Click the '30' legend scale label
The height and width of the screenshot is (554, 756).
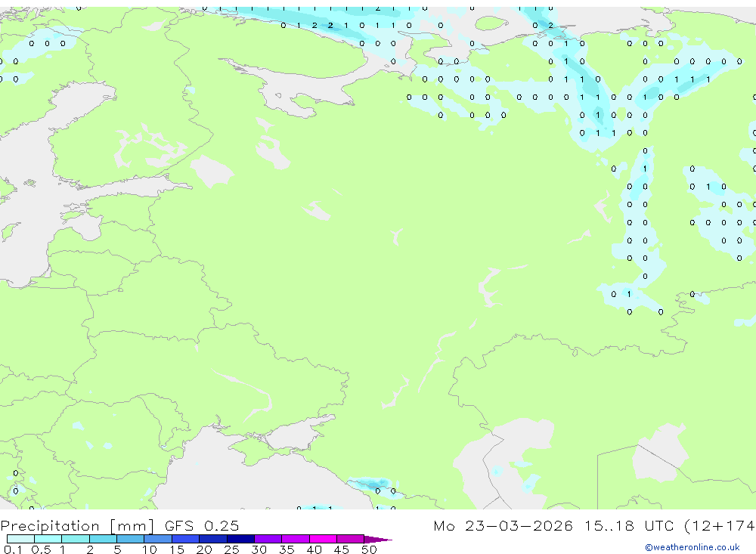[259, 549]
